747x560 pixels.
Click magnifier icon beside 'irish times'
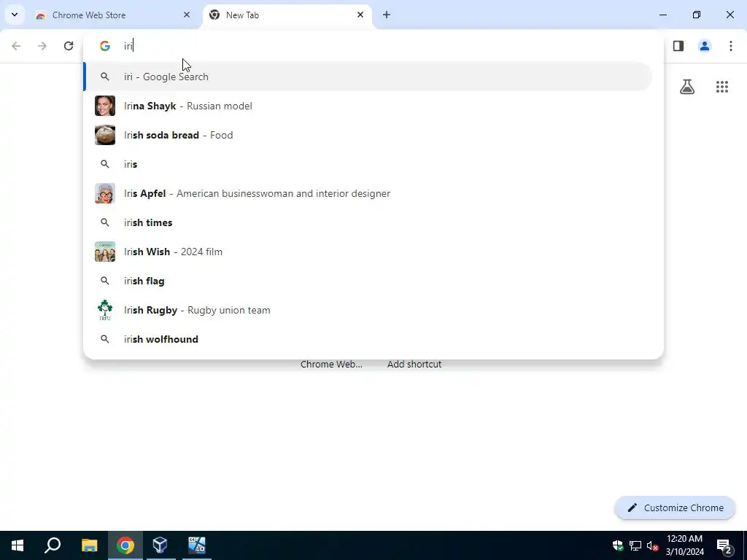click(105, 222)
